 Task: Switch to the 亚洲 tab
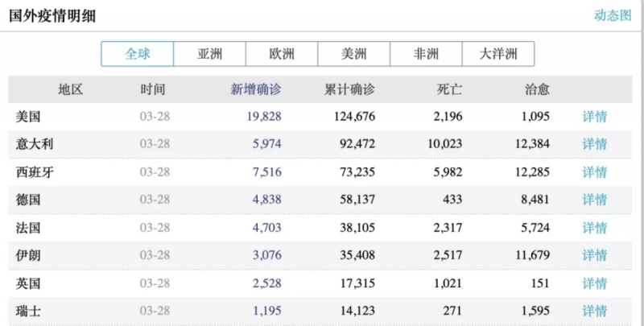pyautogui.click(x=209, y=55)
